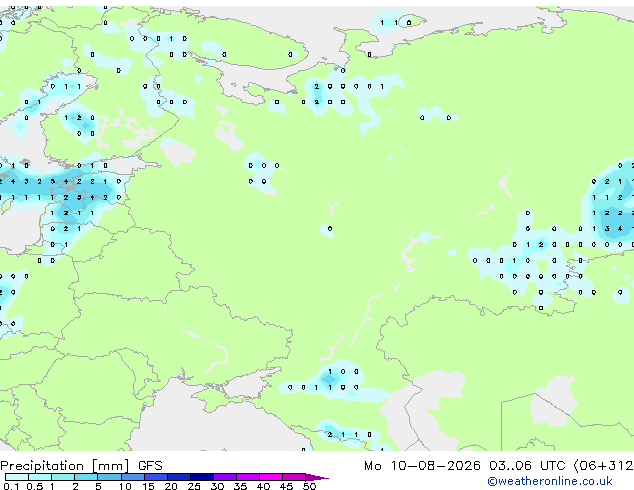Screen dimensions: 634x490
Task: Click legend swatch for 0.5–1 mm
Action: click(x=40, y=477)
